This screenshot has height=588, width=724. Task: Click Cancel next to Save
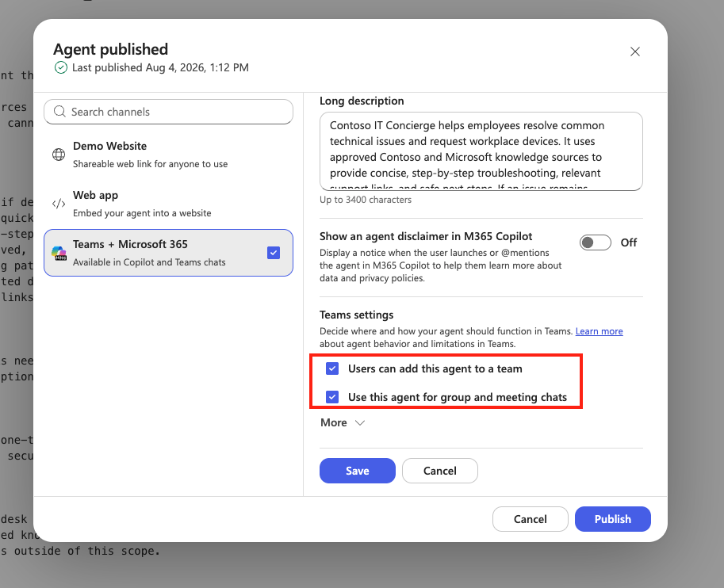point(439,471)
